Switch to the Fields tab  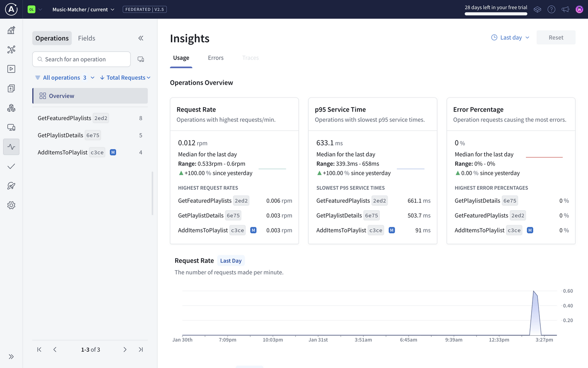(86, 38)
